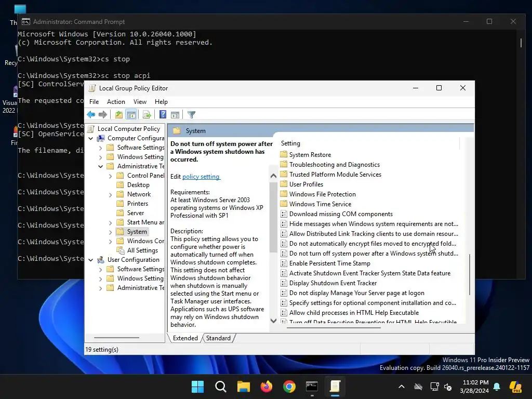Open the Action menu
The height and width of the screenshot is (399, 532).
116,102
